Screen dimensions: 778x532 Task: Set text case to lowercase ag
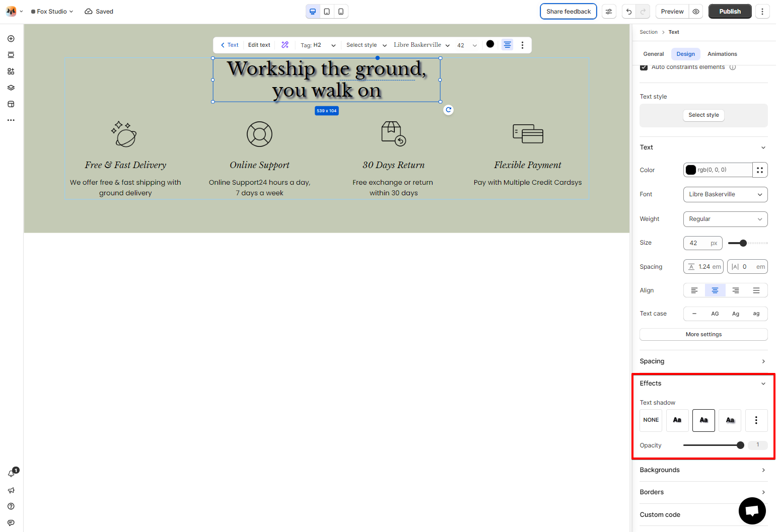tap(756, 314)
